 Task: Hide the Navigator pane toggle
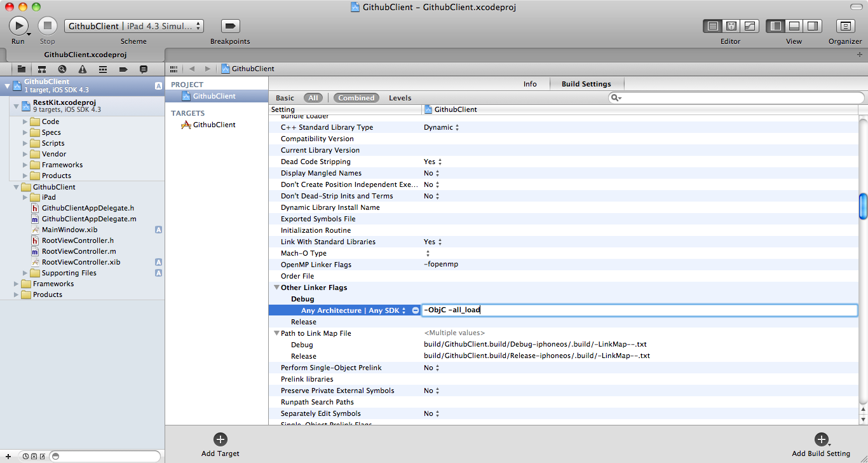[775, 26]
